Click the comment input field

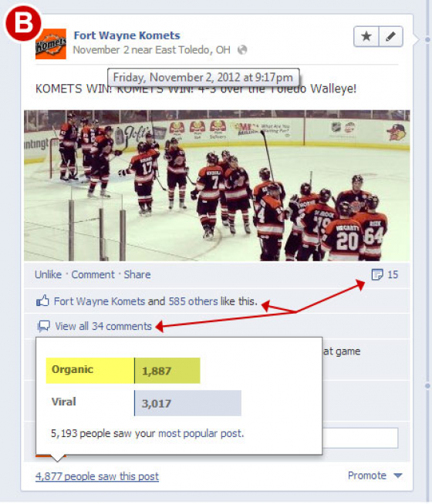pyautogui.click(x=360, y=438)
